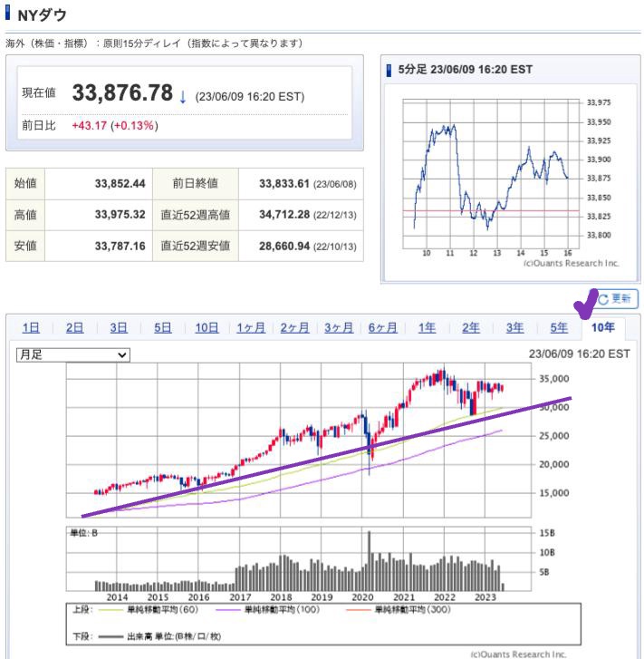Click the 単純移動平均(60) legend entry

[148, 609]
